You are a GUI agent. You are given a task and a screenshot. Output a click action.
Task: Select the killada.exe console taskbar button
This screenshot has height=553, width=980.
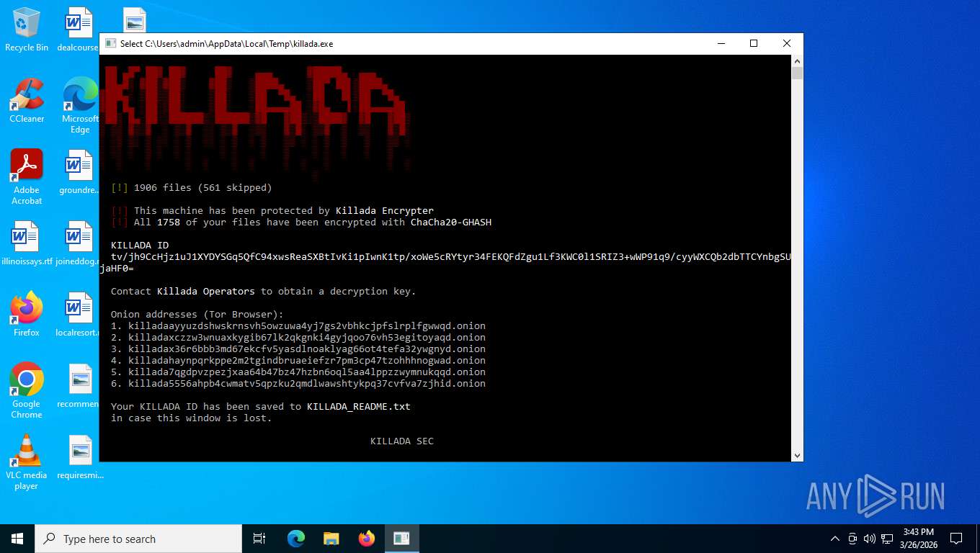[x=401, y=539]
